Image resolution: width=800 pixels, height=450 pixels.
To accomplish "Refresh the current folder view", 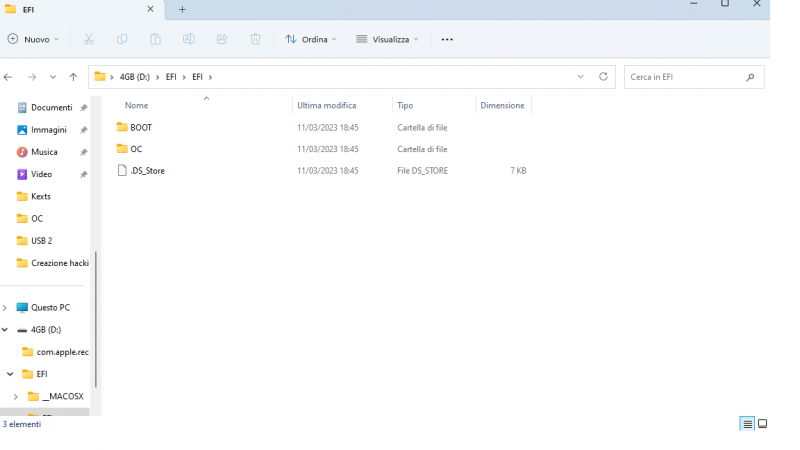I will [x=603, y=77].
